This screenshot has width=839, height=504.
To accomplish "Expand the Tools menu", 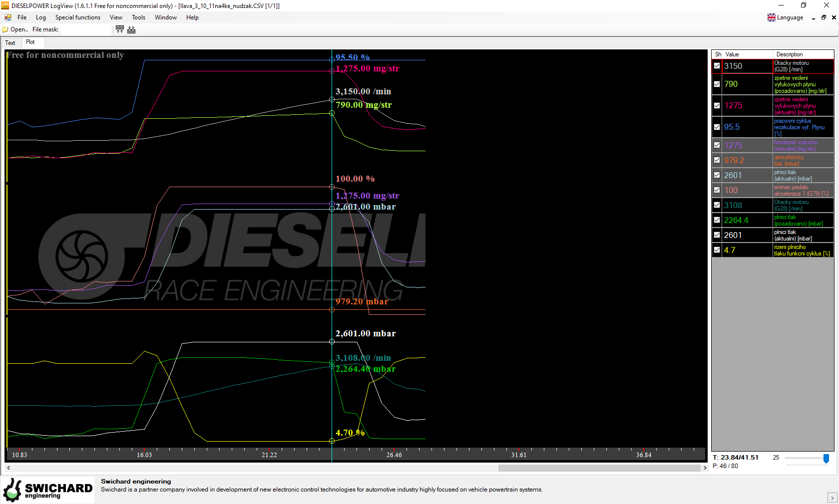I will coord(138,17).
